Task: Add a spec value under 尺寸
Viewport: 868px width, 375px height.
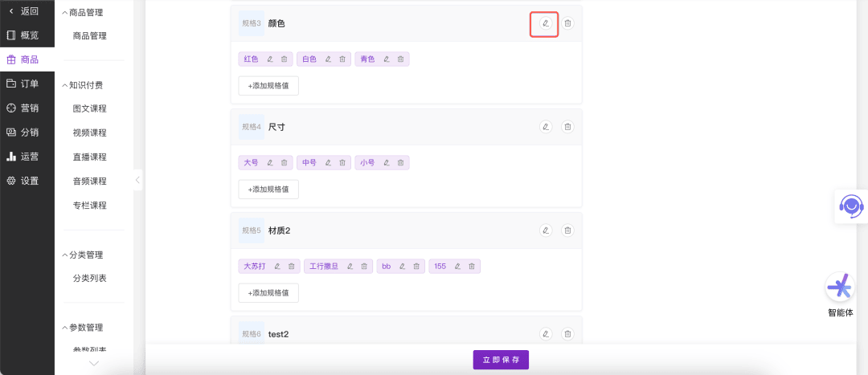Action: pos(268,190)
